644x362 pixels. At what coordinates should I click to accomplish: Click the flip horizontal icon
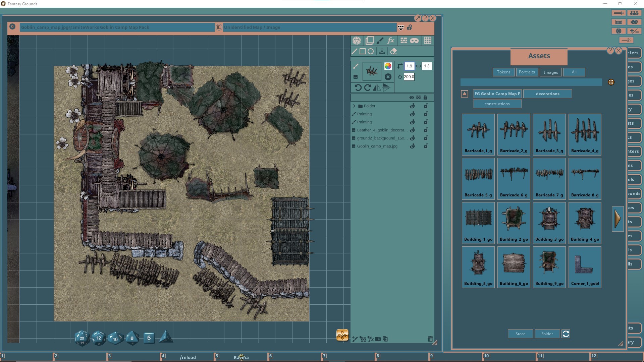(378, 87)
